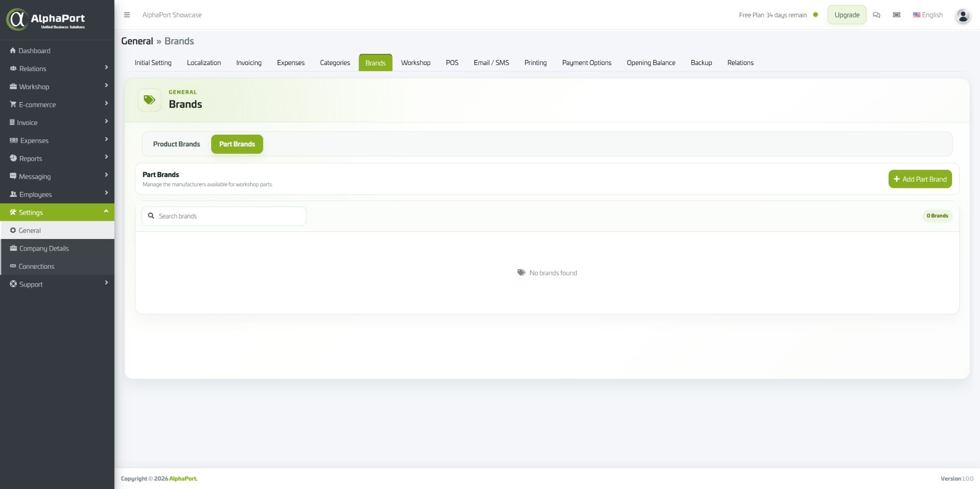Focus the Search brands input field
This screenshot has width=980, height=489.
[224, 216]
